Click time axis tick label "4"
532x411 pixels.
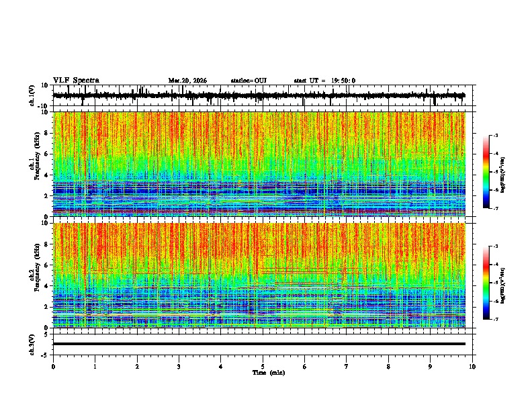coord(221,367)
